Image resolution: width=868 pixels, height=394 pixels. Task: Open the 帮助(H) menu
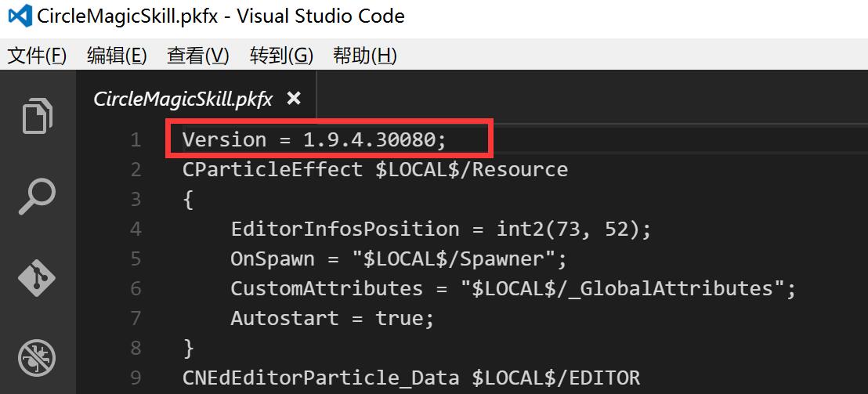click(x=364, y=56)
